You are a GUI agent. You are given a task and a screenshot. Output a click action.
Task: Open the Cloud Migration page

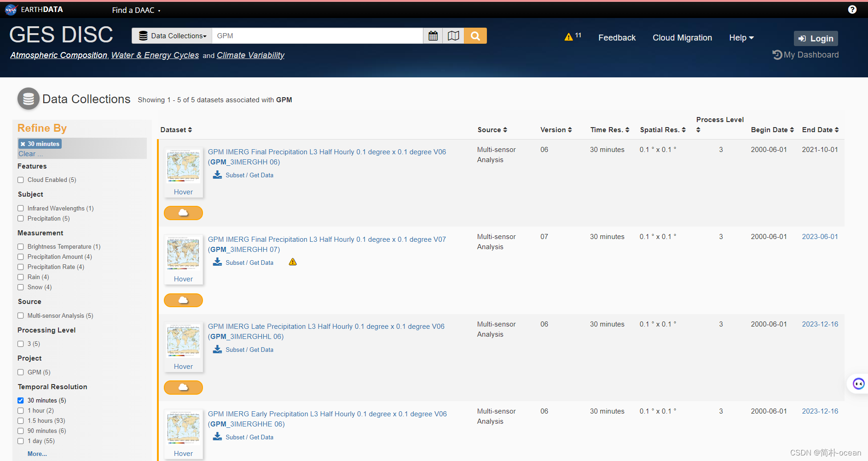pos(682,38)
